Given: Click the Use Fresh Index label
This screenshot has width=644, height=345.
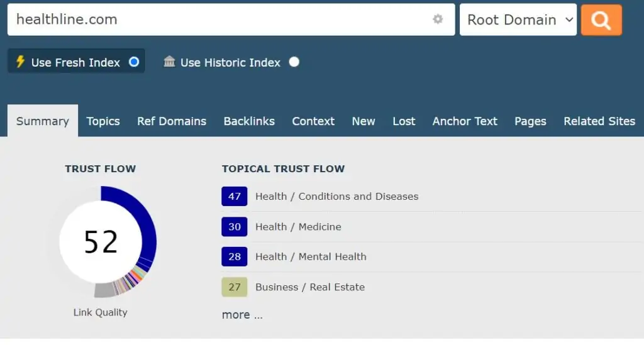Looking at the screenshot, I should (x=75, y=62).
